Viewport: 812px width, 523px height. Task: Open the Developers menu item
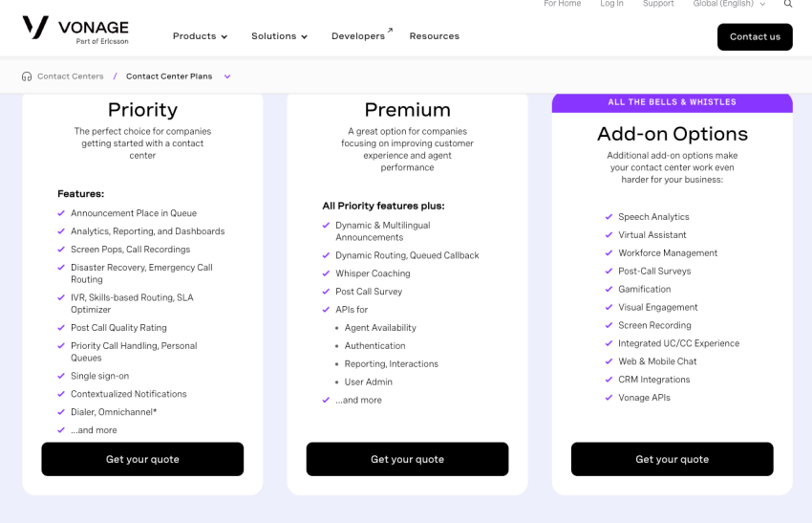pos(358,36)
